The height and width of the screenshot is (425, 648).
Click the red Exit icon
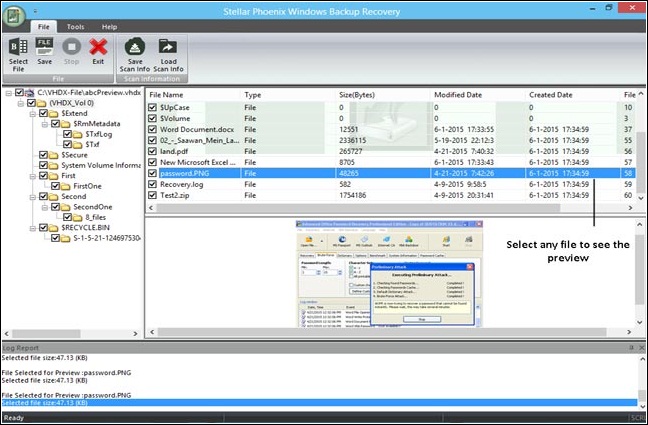(98, 46)
